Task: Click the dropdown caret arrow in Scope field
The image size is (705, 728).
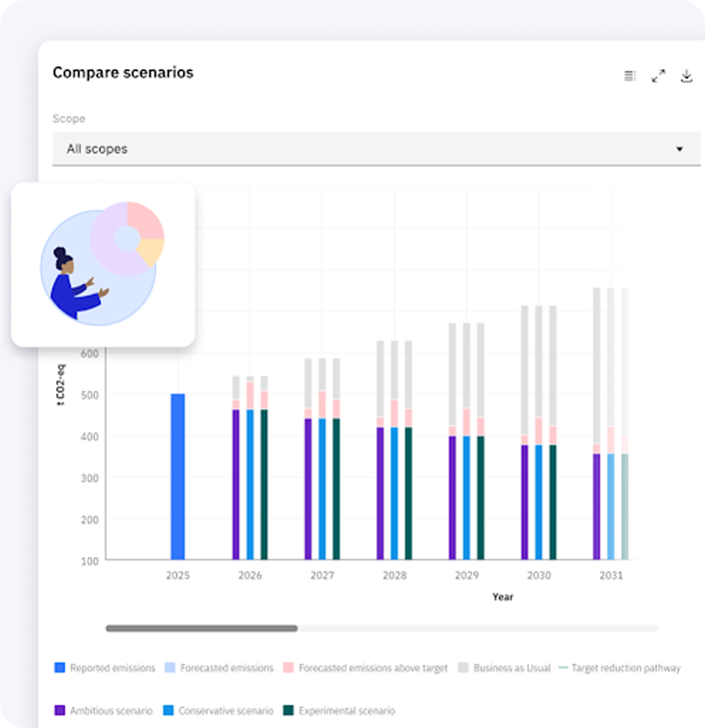Action: coord(679,149)
